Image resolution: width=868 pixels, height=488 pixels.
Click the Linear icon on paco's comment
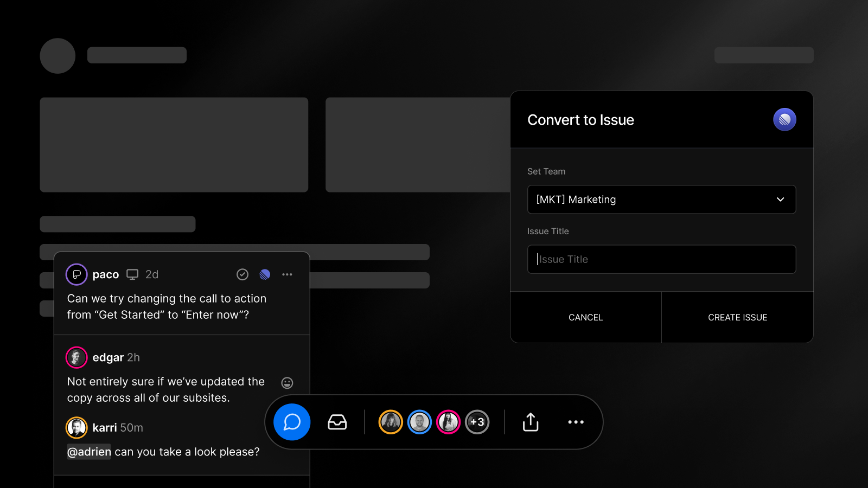[265, 274]
